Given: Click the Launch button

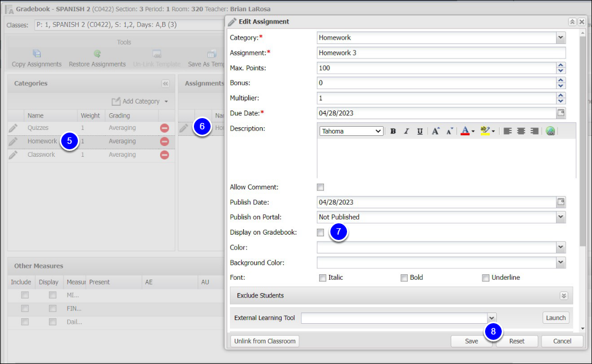Looking at the screenshot, I should [555, 318].
